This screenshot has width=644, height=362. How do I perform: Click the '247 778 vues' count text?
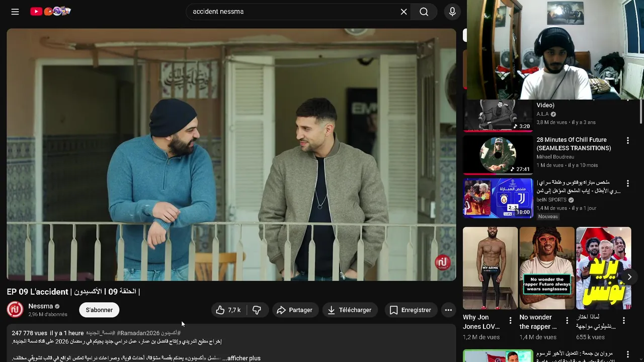[x=30, y=333]
